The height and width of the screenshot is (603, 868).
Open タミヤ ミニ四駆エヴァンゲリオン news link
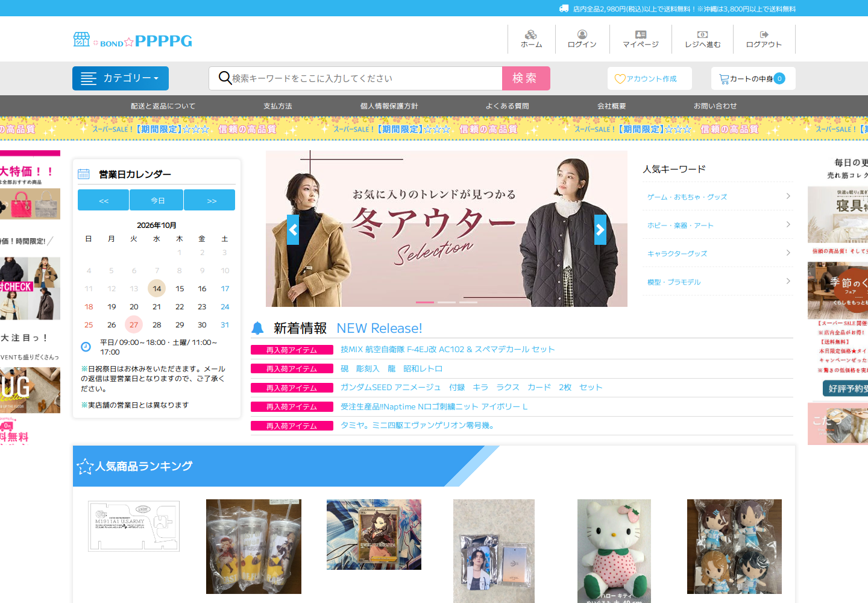[x=417, y=425]
